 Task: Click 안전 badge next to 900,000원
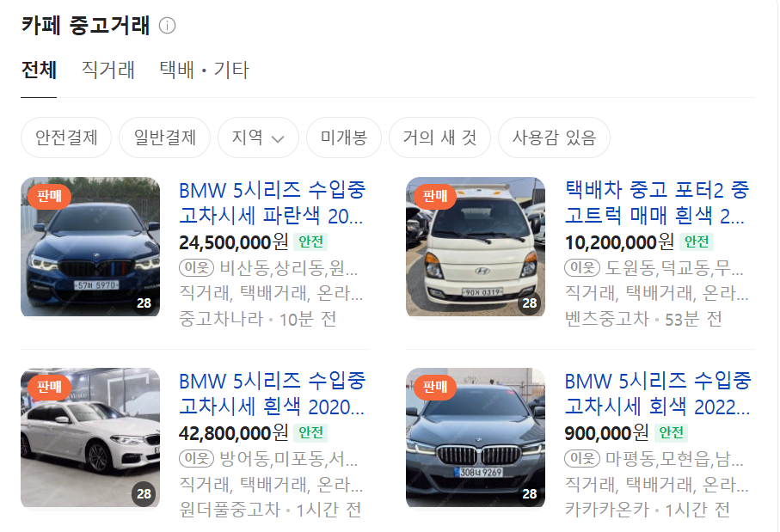click(x=671, y=432)
